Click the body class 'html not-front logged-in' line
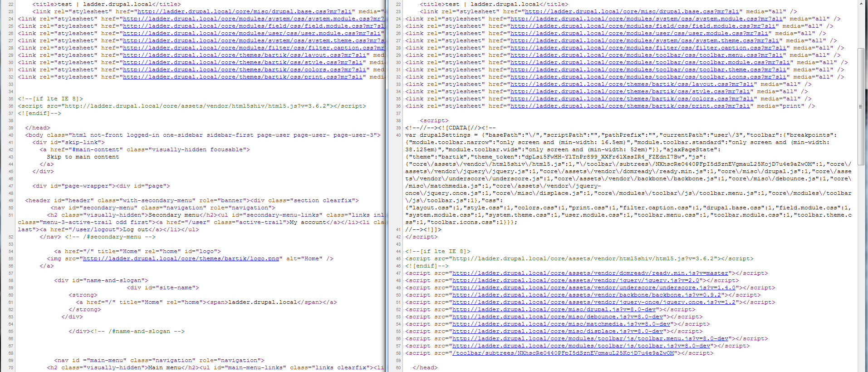The height and width of the screenshot is (372, 868). pyautogui.click(x=203, y=135)
